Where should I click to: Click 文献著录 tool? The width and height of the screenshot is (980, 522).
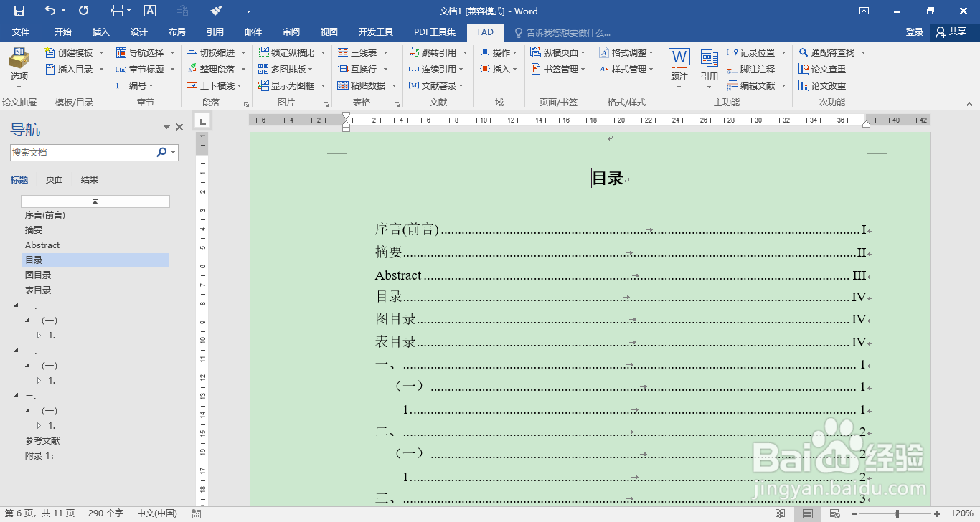435,86
